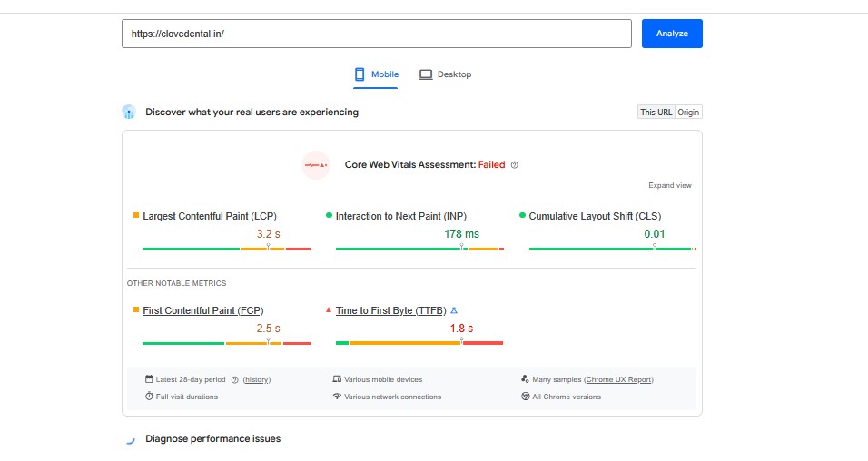This screenshot has width=868, height=461.
Task: Click the LCP distribution bar
Action: pos(226,249)
